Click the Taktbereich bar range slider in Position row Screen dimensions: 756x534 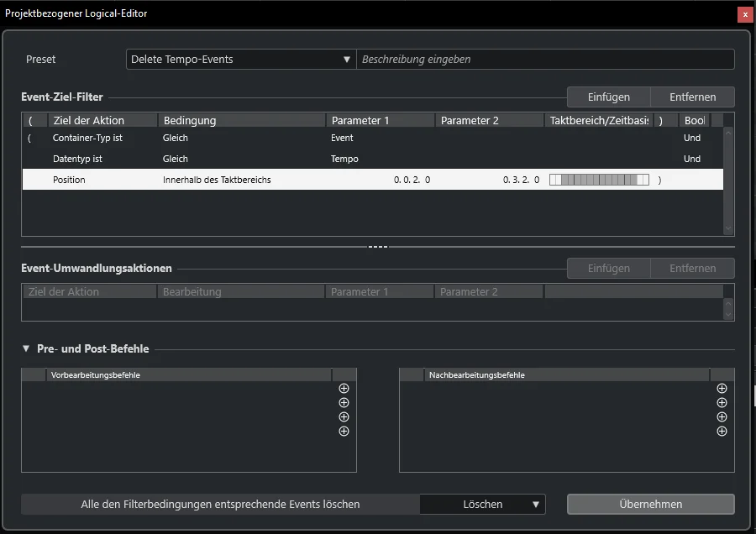click(599, 180)
